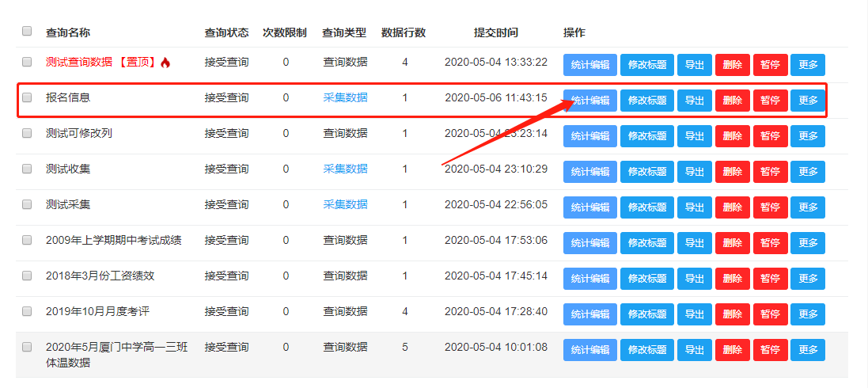Click 统计编辑 for 2018年3月份工资绩效

tap(590, 278)
